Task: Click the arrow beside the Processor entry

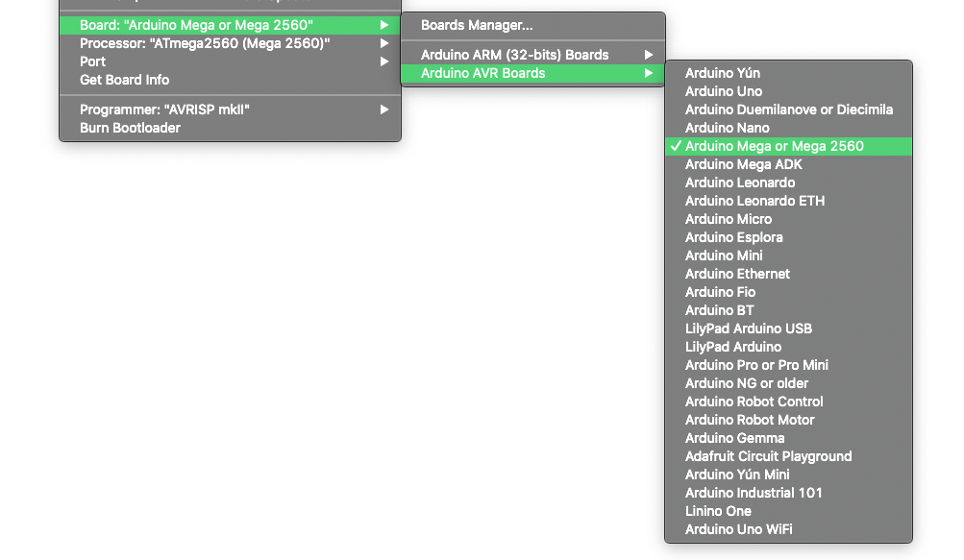Action: pos(384,43)
